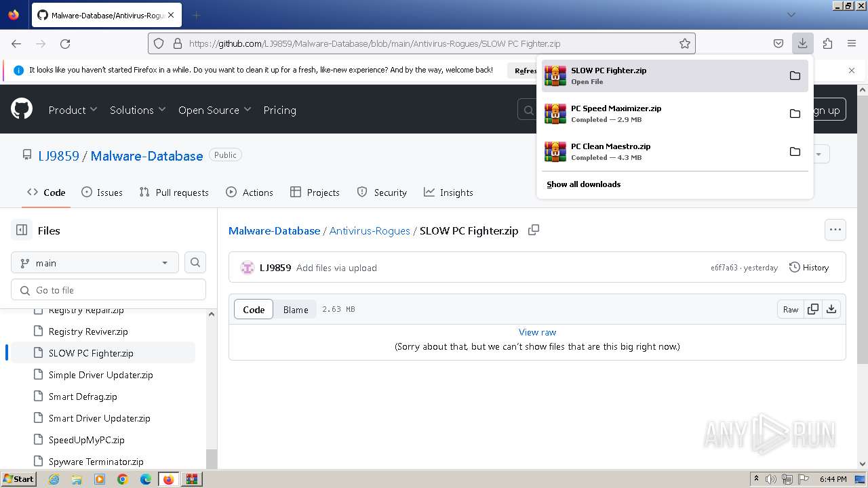Open the main branch selector dropdown
This screenshot has height=488, width=868.
(95, 262)
